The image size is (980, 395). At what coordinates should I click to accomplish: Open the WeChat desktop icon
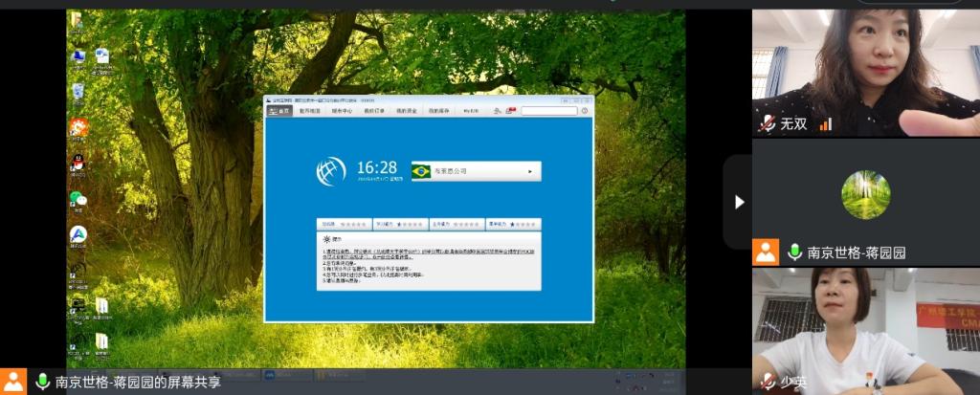(x=78, y=198)
